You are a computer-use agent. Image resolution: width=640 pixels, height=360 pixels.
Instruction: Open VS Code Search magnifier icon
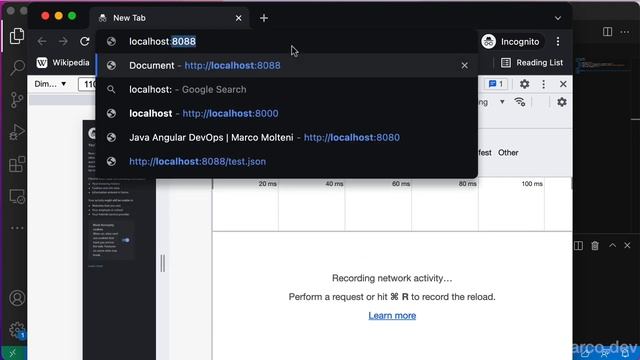coord(17,68)
